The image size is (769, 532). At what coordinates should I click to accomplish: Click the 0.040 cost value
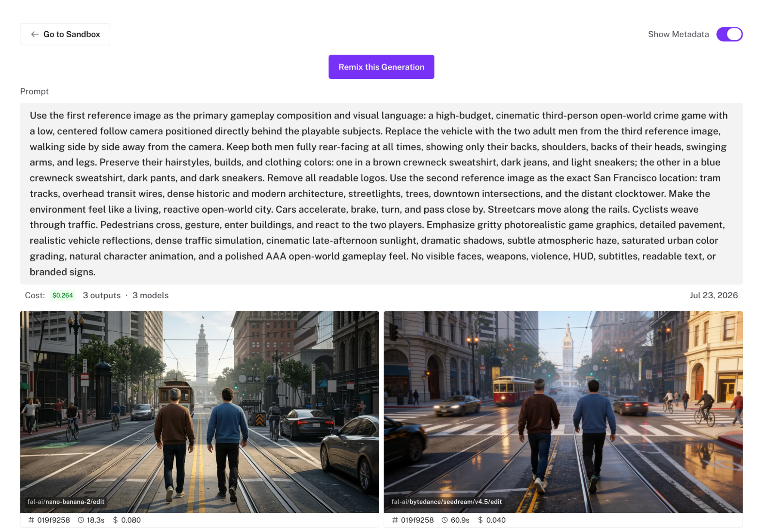click(496, 520)
